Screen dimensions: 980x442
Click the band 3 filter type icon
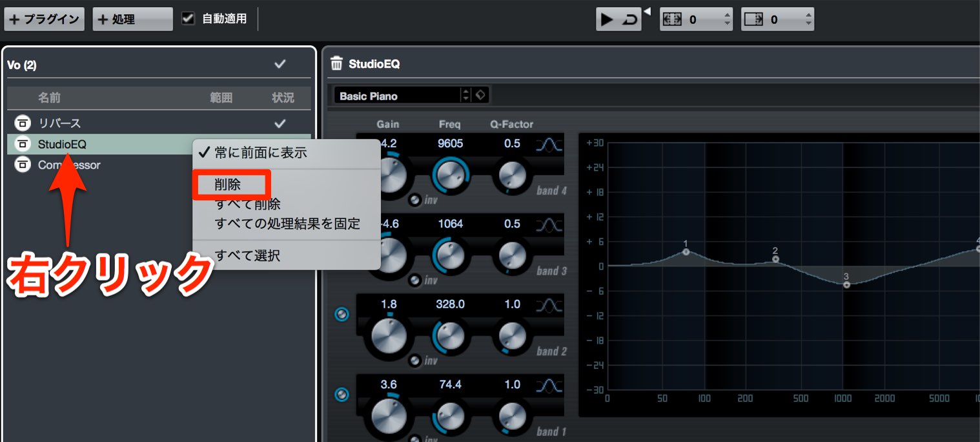[549, 224]
